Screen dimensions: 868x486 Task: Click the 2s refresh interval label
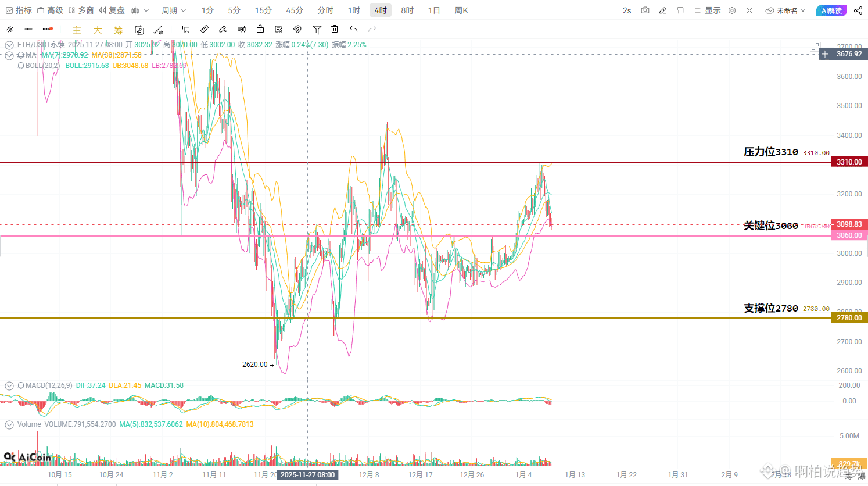627,10
